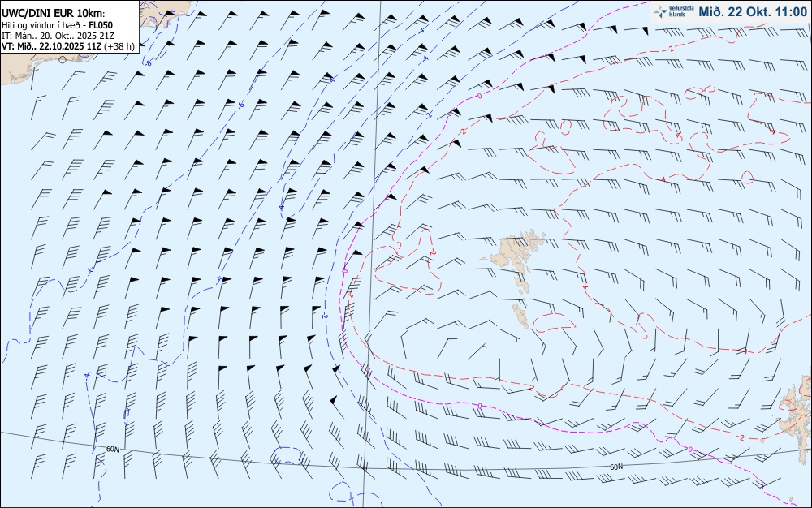Click the Veðurstofa Íslands logo
The width and height of the screenshot is (812, 508).
point(672,11)
